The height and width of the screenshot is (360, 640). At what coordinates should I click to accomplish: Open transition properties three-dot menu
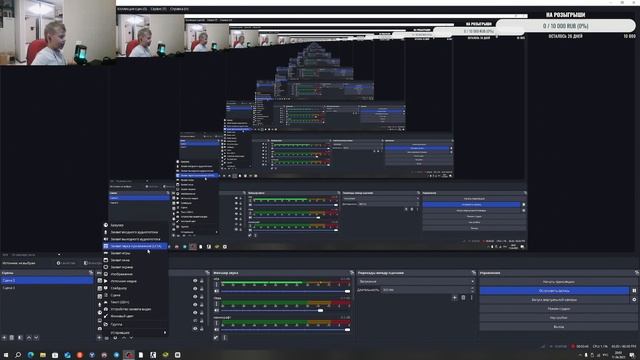click(x=471, y=298)
